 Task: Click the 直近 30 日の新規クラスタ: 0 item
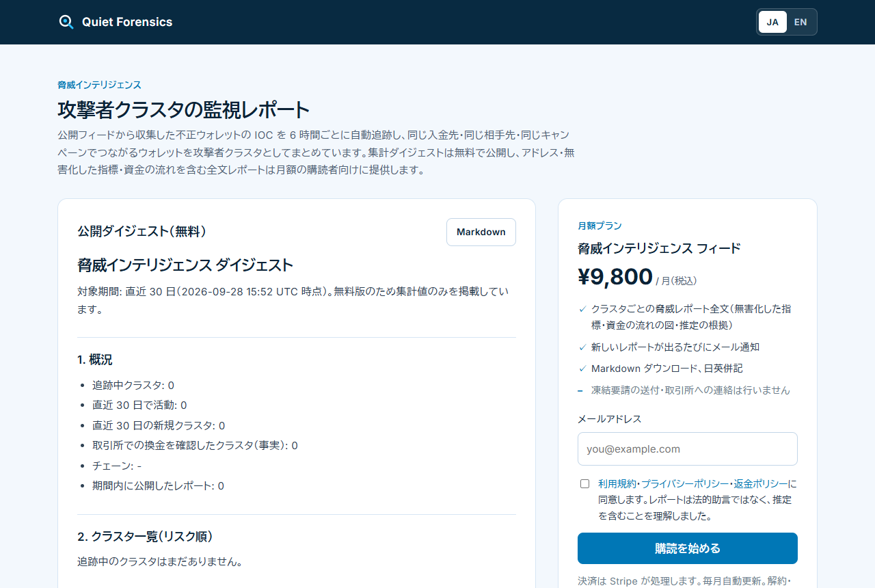pyautogui.click(x=159, y=425)
